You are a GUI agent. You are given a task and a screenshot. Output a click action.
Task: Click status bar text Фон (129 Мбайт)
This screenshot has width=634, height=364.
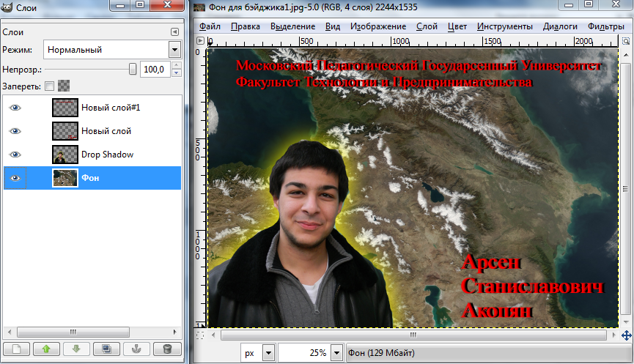tap(381, 353)
